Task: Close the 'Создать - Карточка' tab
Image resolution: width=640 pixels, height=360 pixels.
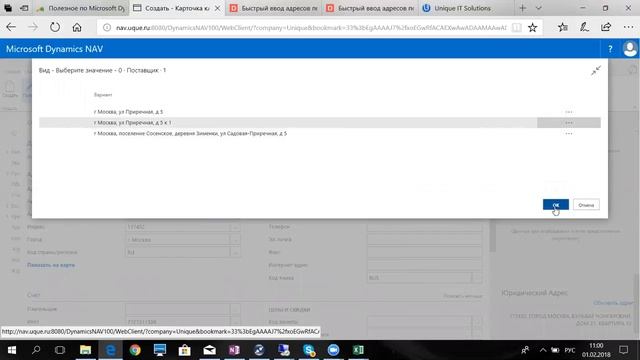Action: pos(218,8)
